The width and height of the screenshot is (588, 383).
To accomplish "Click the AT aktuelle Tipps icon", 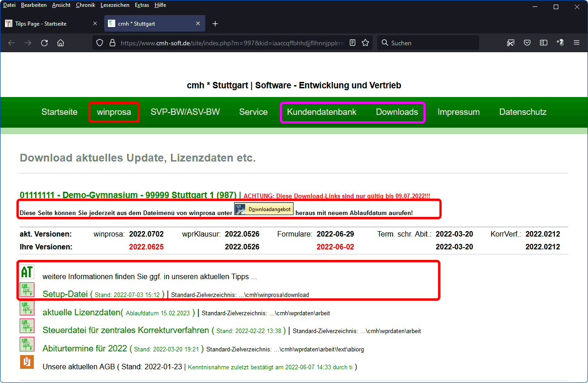I will [x=27, y=272].
